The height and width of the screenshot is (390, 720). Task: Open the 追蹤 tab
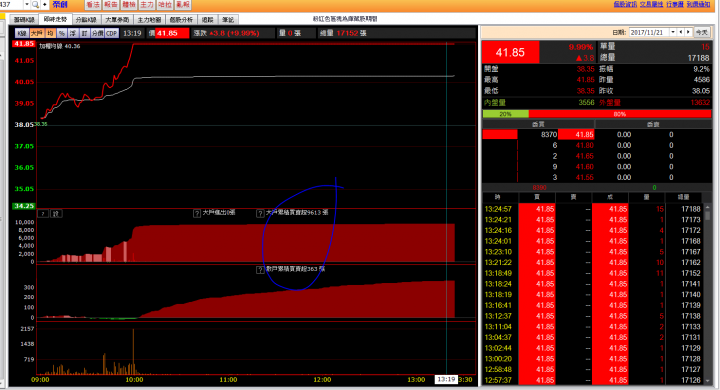coord(208,20)
